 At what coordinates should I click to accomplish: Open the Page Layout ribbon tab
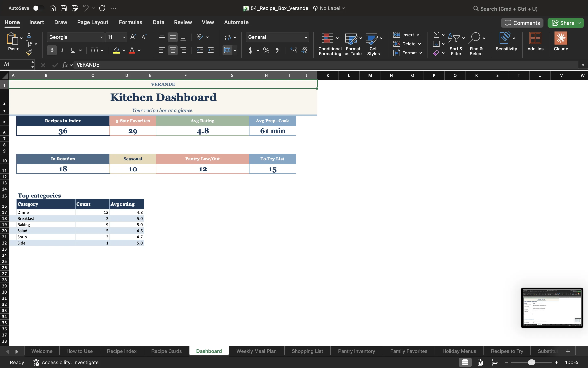tap(92, 22)
